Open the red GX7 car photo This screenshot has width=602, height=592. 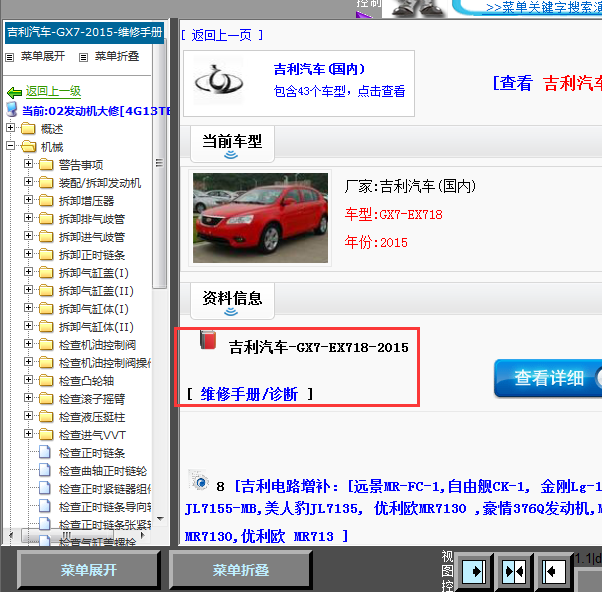(260, 218)
